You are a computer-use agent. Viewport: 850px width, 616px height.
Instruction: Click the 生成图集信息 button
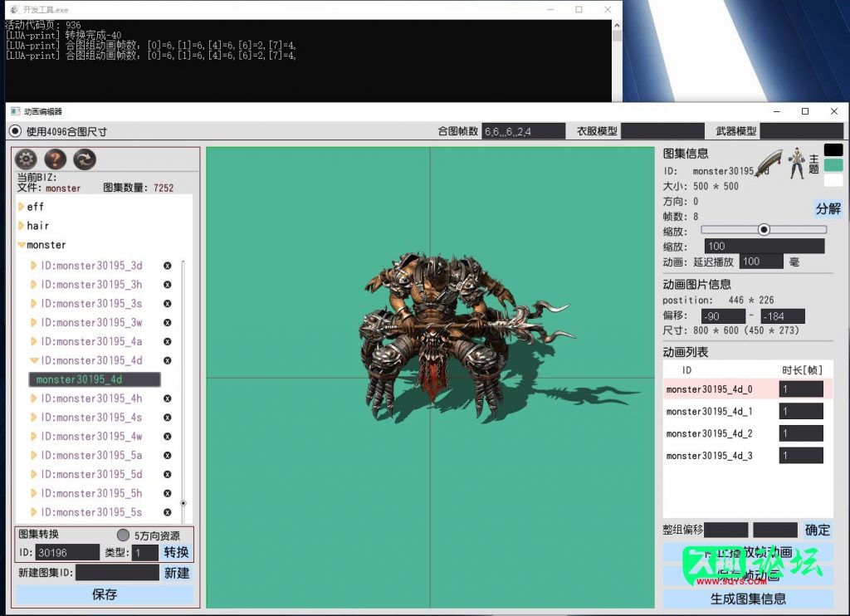(748, 599)
